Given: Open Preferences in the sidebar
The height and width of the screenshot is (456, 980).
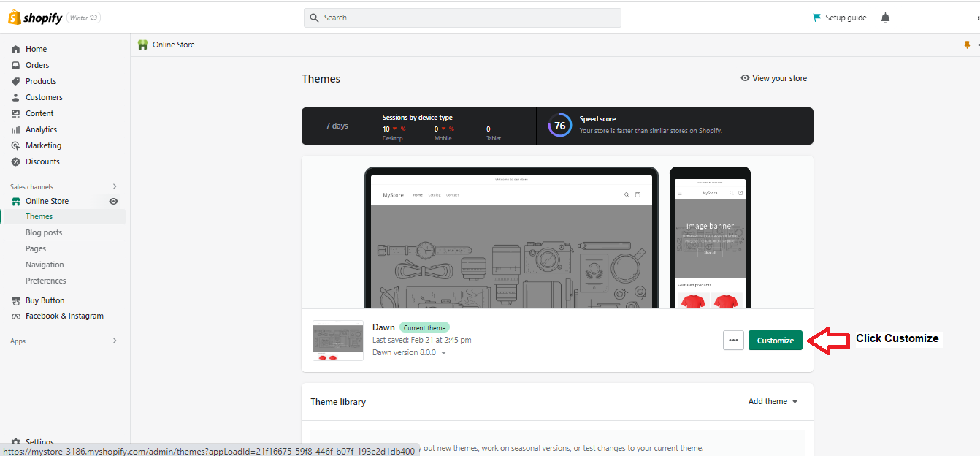Looking at the screenshot, I should click(46, 281).
